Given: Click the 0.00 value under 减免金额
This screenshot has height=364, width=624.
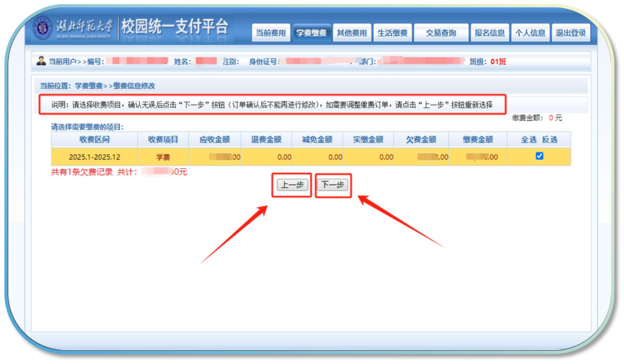Looking at the screenshot, I should pos(335,157).
